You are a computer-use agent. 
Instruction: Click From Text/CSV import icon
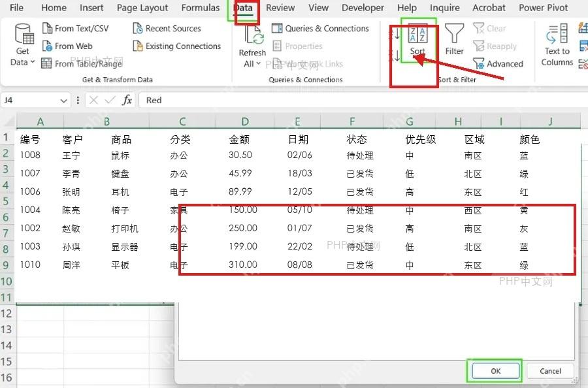point(47,29)
